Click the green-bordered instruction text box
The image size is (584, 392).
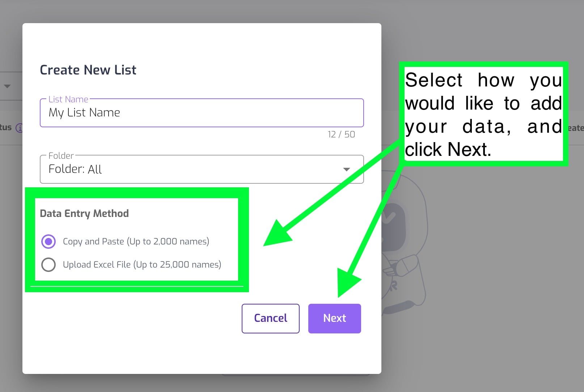point(483,114)
